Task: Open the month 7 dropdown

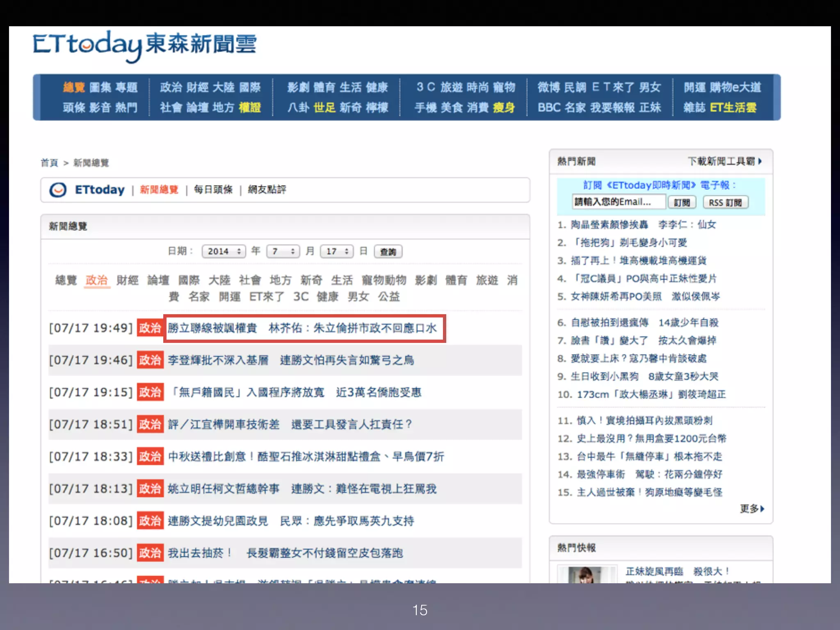Action: coord(283,251)
